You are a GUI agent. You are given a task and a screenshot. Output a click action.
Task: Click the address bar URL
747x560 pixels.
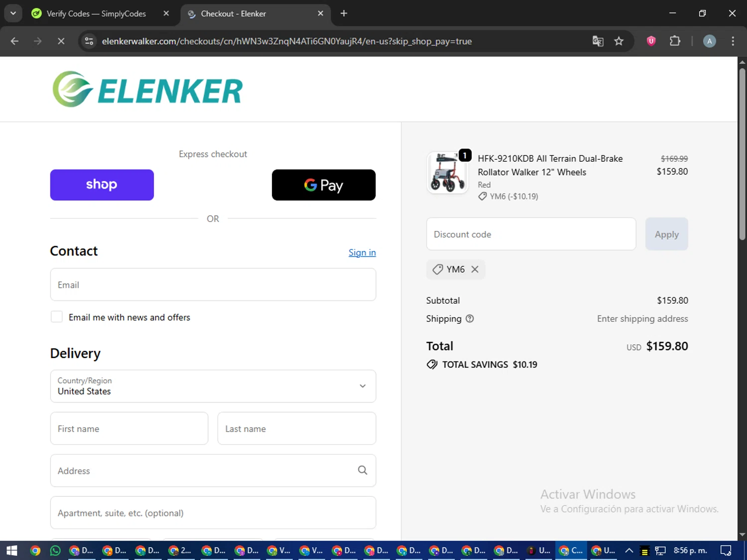287,41
